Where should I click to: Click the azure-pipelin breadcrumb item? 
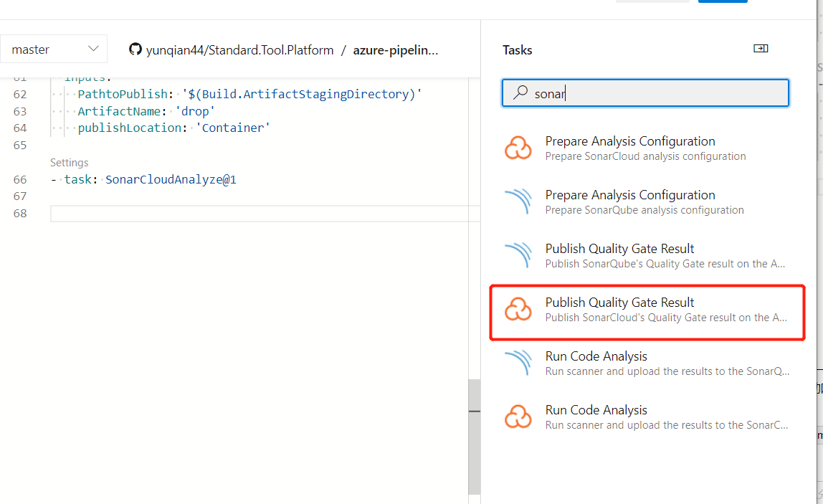click(x=396, y=49)
